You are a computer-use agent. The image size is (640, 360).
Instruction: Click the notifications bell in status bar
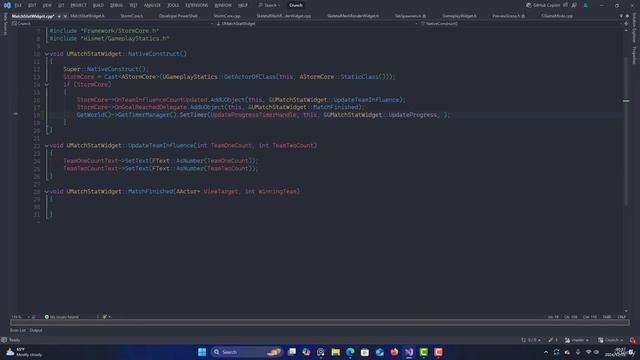point(633,340)
